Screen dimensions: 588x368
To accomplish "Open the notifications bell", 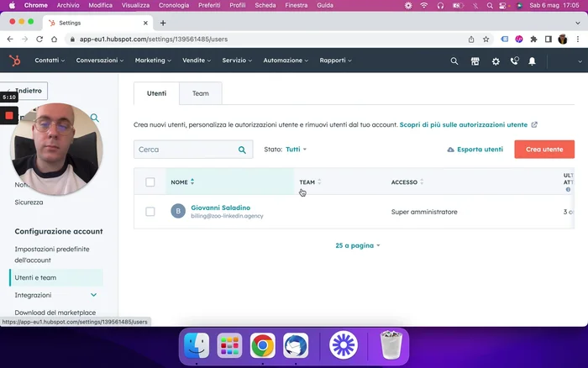I will (x=532, y=60).
